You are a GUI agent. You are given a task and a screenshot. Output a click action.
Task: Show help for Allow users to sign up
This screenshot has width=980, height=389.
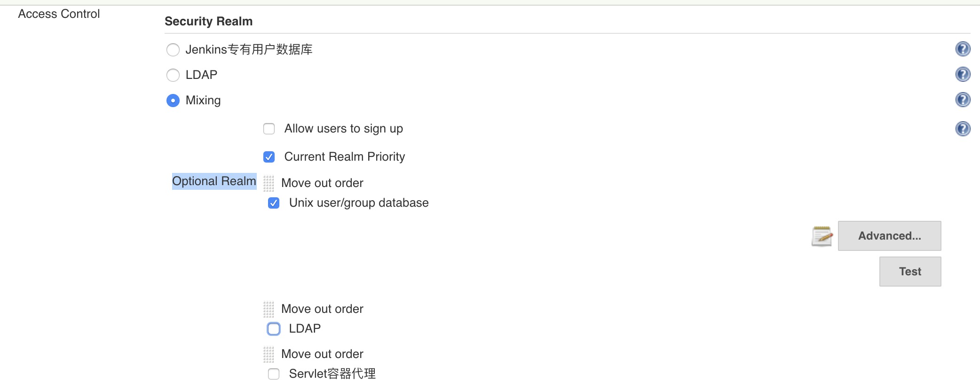pyautogui.click(x=963, y=129)
